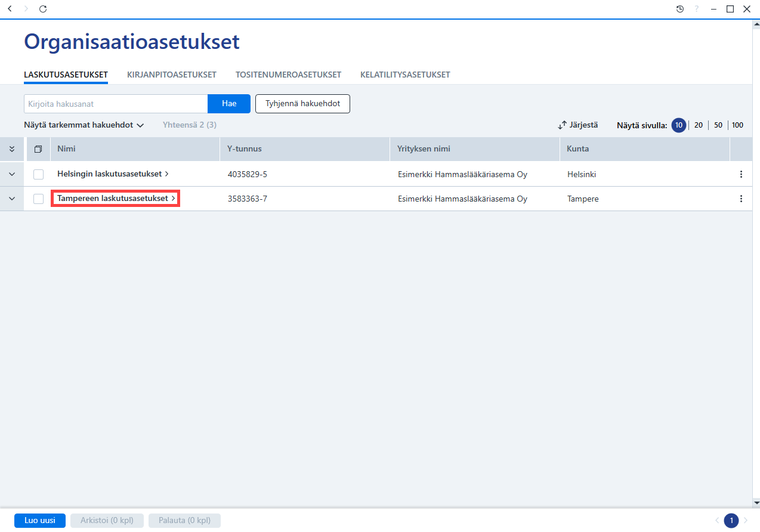The width and height of the screenshot is (760, 532).
Task: Go to page 1 in pagination
Action: coord(731,521)
